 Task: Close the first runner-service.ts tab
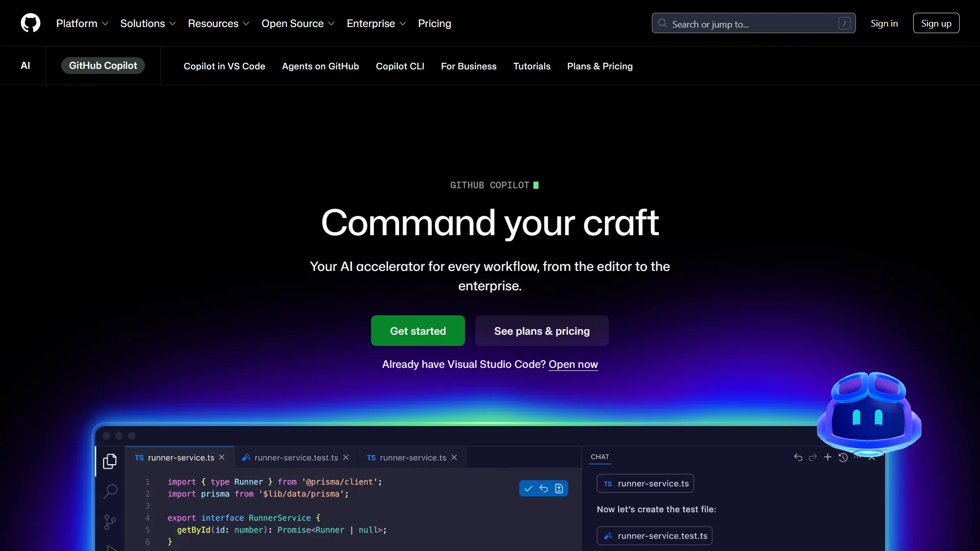tap(222, 457)
